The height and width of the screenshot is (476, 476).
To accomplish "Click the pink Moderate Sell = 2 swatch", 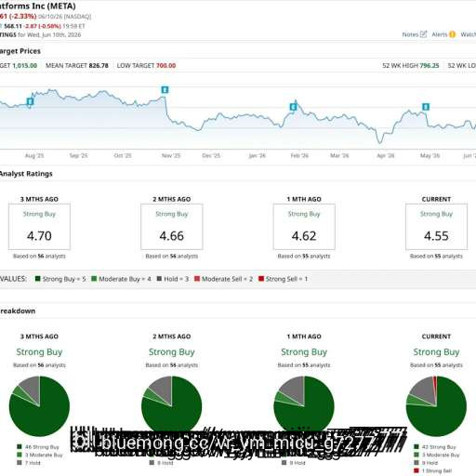I will [197, 279].
